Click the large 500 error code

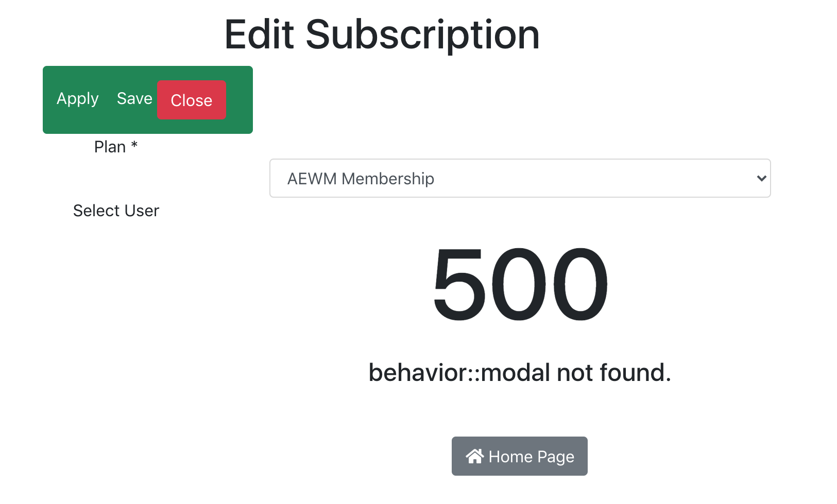click(x=520, y=284)
